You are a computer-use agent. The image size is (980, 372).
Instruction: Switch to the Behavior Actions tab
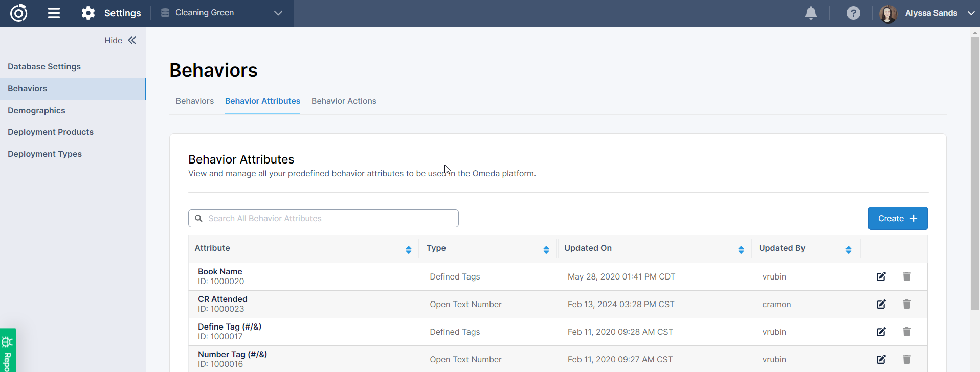coord(344,101)
